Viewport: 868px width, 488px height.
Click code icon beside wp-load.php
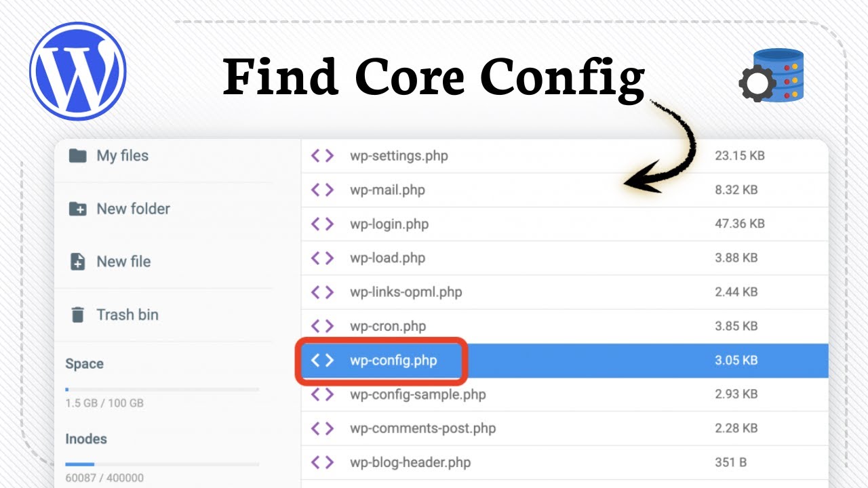(322, 258)
